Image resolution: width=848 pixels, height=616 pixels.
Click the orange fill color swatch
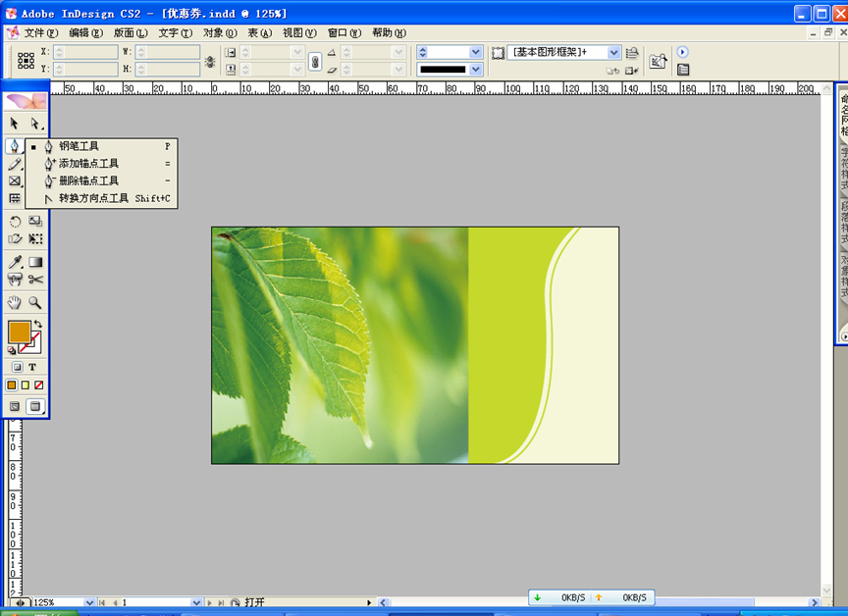pos(19,332)
